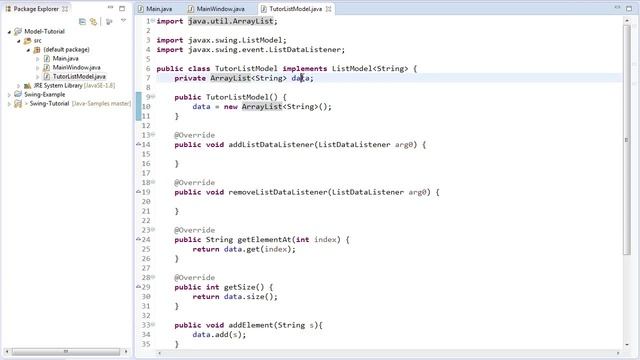Screen dimensions: 640x360
Task: Select Main.java in Package Explorer
Action: tap(65, 59)
